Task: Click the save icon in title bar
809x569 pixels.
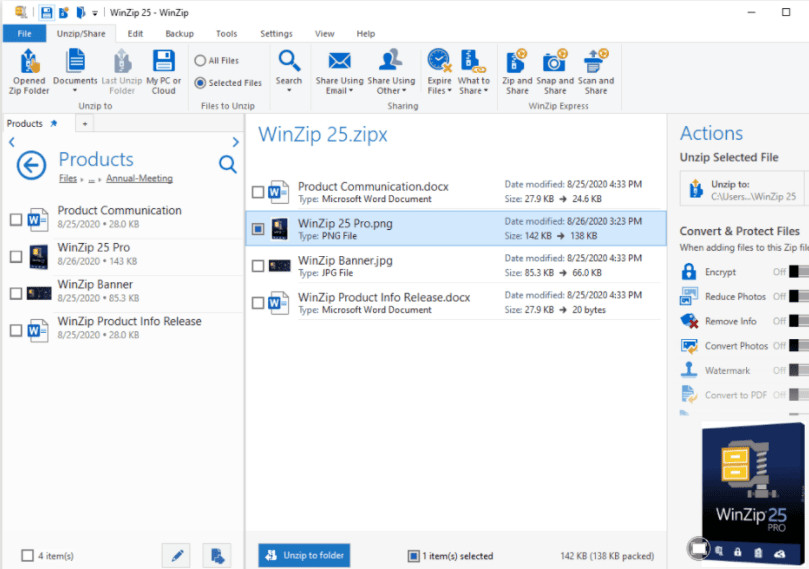Action: point(46,12)
